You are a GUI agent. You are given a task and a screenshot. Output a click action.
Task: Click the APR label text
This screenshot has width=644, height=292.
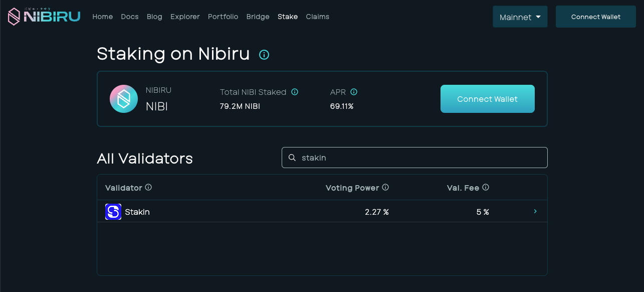point(338,92)
